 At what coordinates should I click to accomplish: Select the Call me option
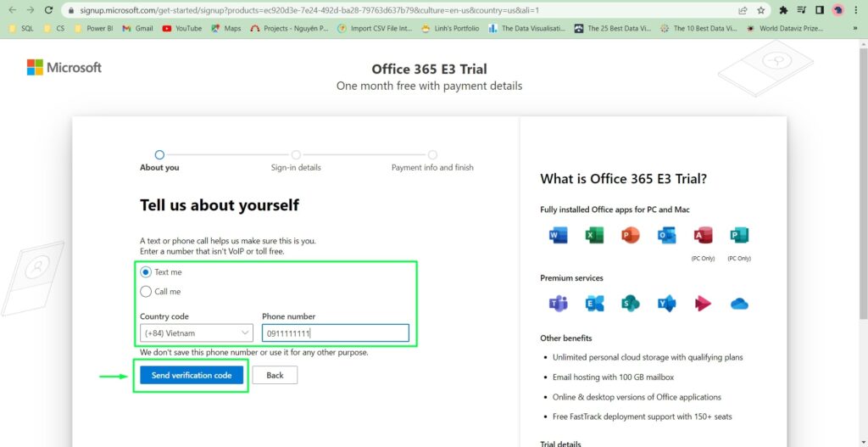146,292
